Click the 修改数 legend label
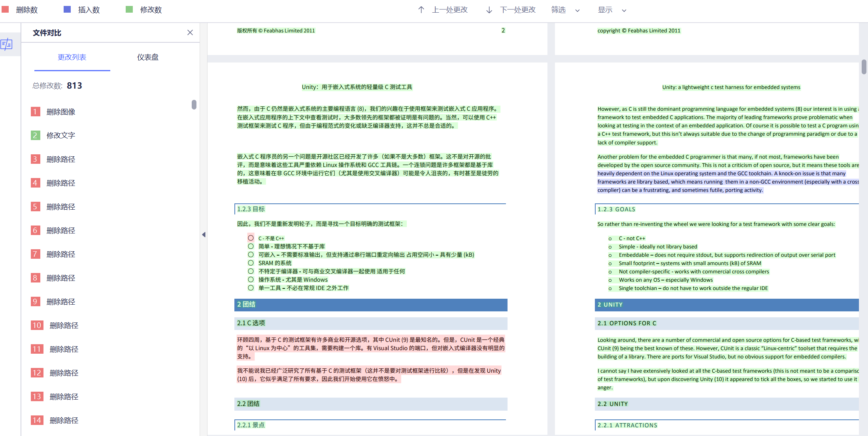The height and width of the screenshot is (436, 868). click(x=151, y=10)
